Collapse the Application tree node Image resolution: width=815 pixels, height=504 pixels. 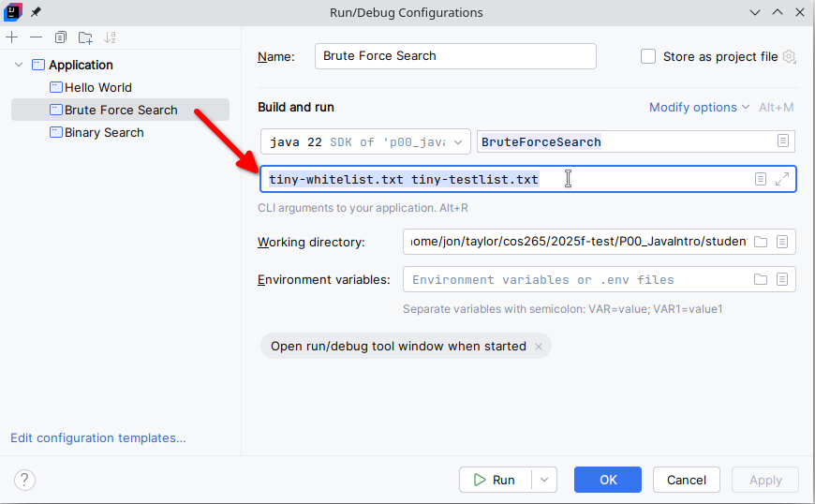(19, 65)
